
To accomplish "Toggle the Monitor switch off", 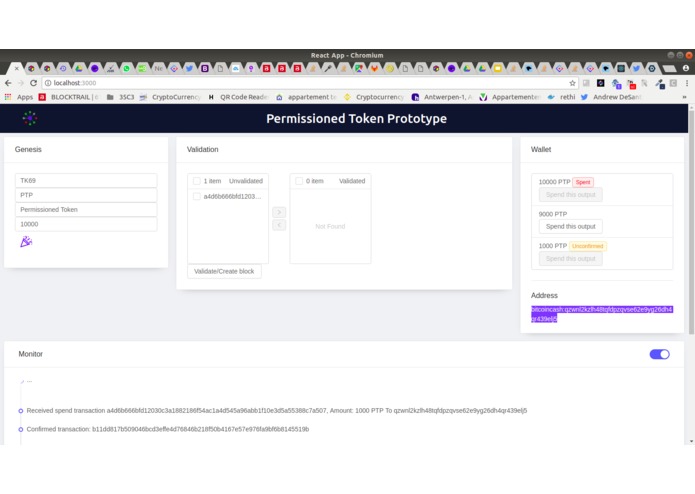I will coord(660,354).
